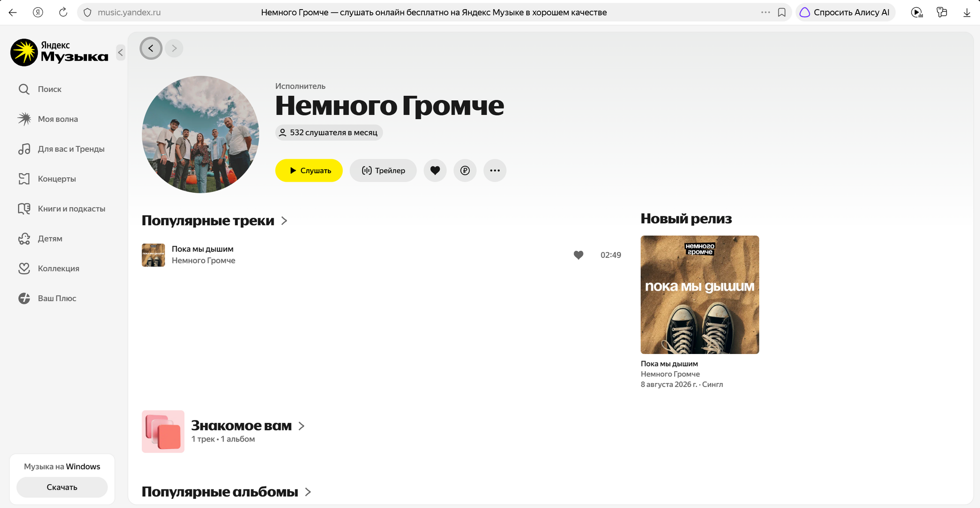Go back using the browser back arrow
The width and height of the screenshot is (980, 508).
pyautogui.click(x=13, y=12)
